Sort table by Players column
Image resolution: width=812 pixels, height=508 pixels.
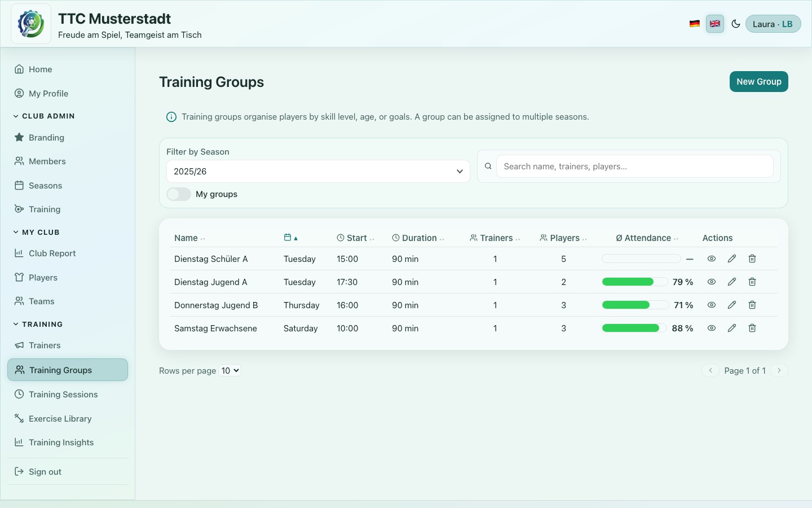563,238
